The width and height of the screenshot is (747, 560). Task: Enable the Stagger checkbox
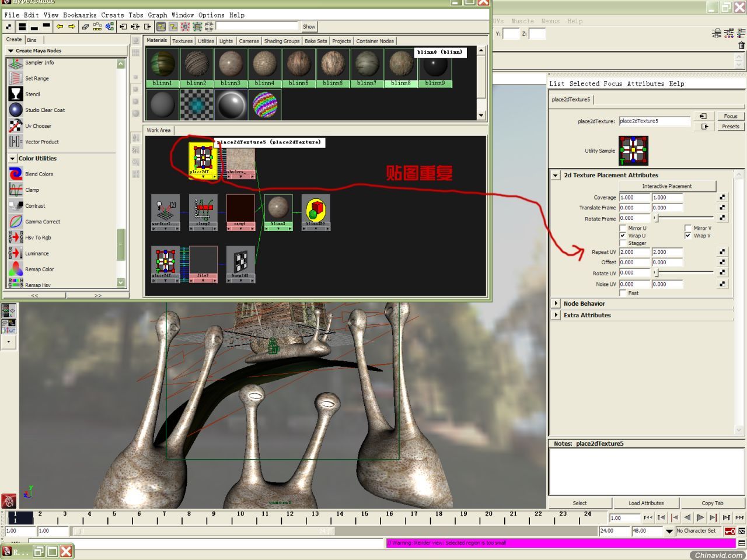tap(623, 243)
